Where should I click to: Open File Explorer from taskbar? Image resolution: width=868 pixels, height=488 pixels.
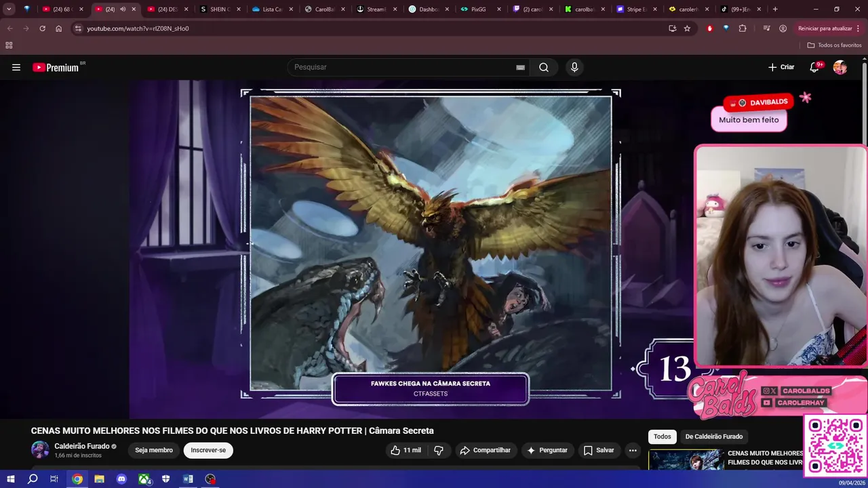99,479
